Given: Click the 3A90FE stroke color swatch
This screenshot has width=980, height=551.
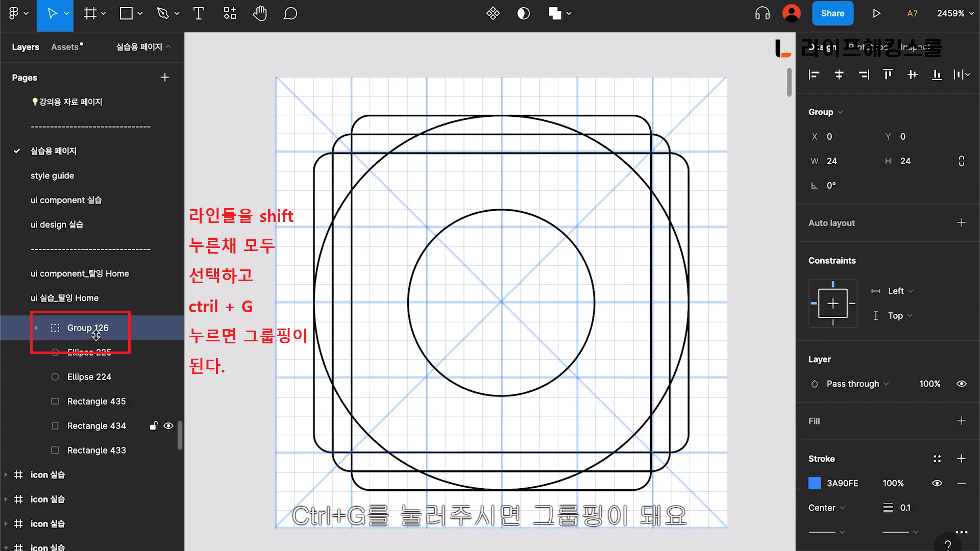Looking at the screenshot, I should [x=815, y=483].
